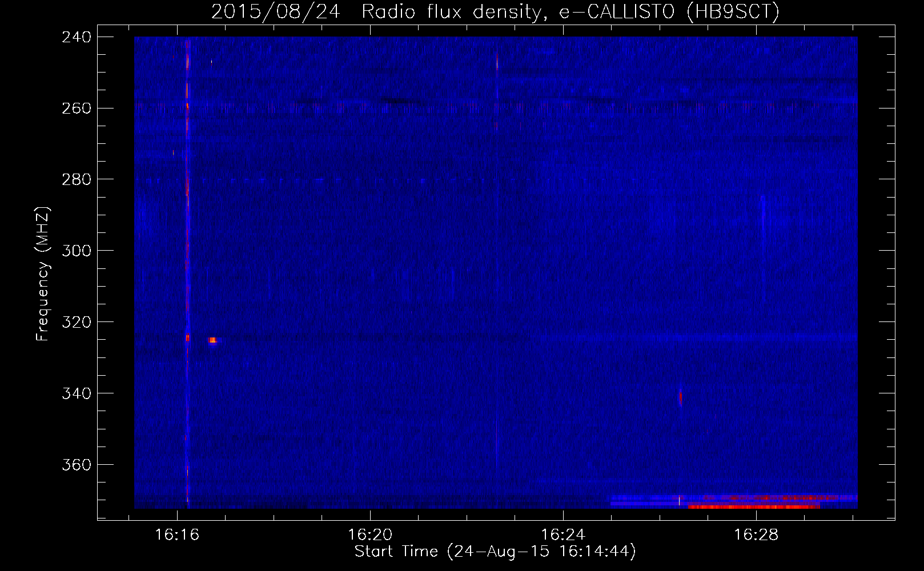924x571 pixels.
Task: Select the 240 frequency tick label
Action: pos(77,37)
